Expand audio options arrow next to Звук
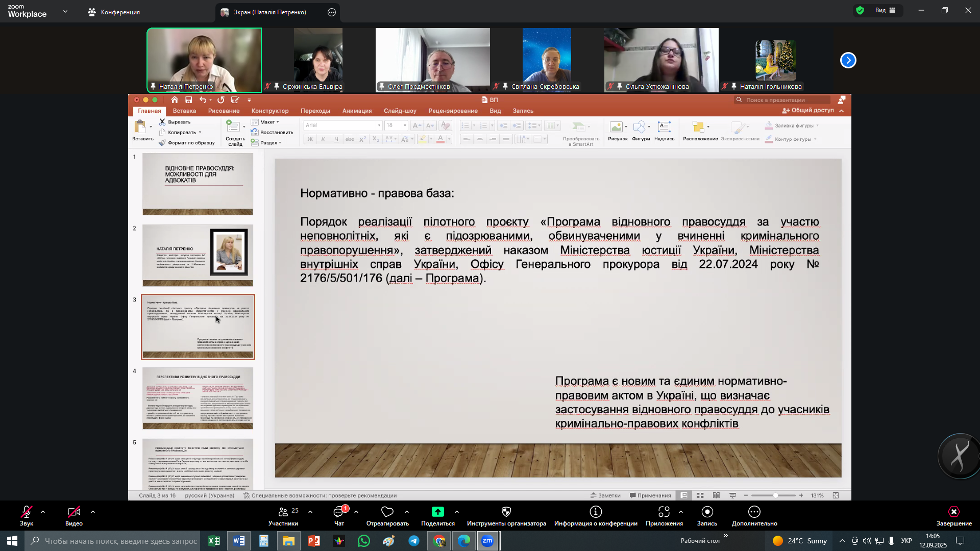The image size is (980, 551). click(x=43, y=512)
